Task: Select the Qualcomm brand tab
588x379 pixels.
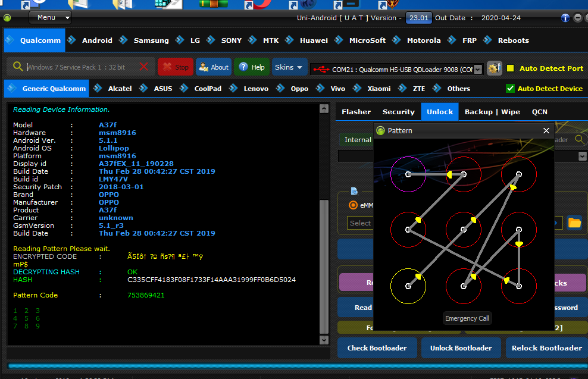Action: point(35,40)
